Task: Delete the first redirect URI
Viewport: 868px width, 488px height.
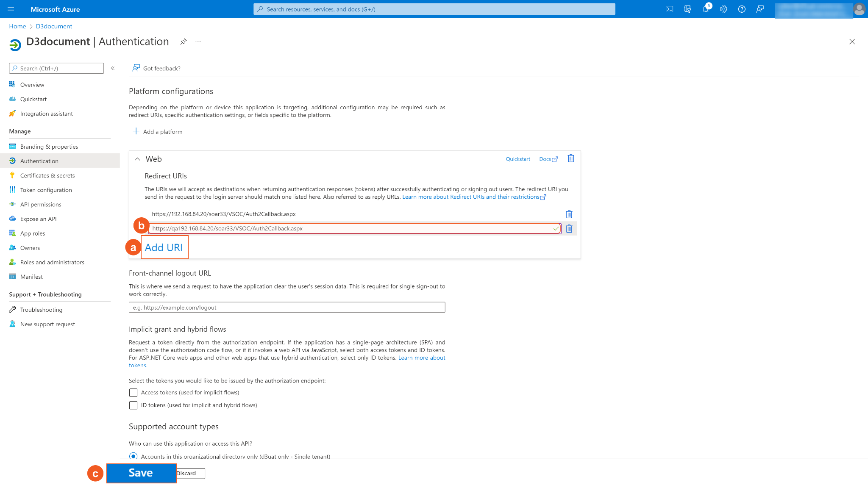Action: [x=569, y=214]
